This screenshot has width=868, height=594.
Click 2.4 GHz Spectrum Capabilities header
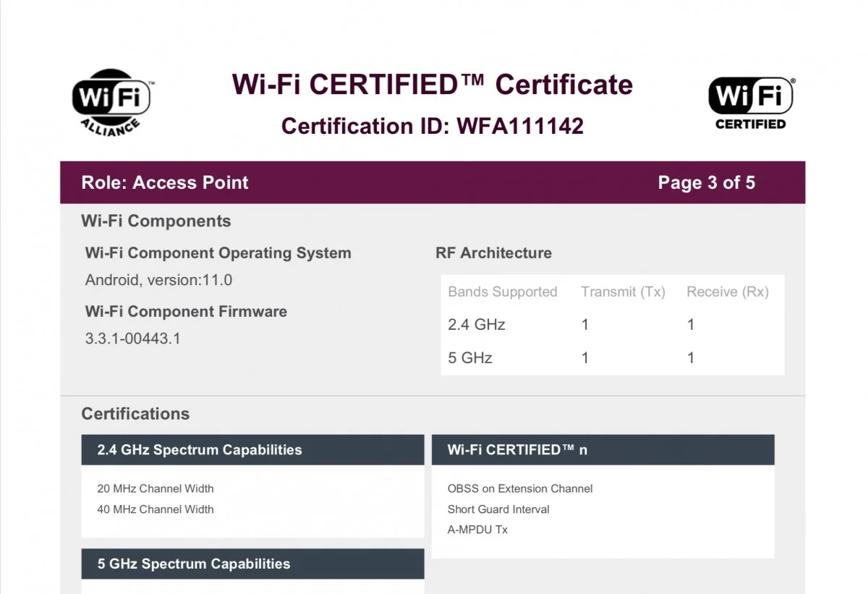(x=252, y=450)
